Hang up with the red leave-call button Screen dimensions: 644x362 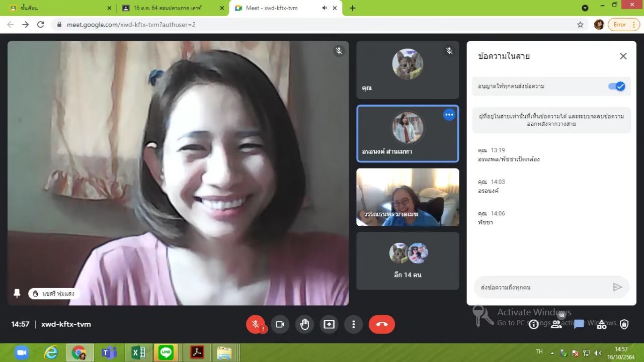382,324
